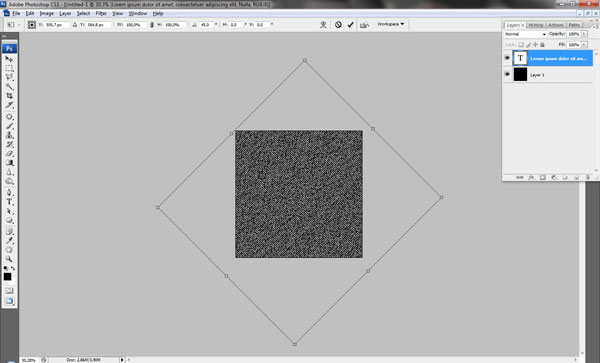Click the rotation angle input field
Screen dimensions: 600x363
(x=206, y=24)
